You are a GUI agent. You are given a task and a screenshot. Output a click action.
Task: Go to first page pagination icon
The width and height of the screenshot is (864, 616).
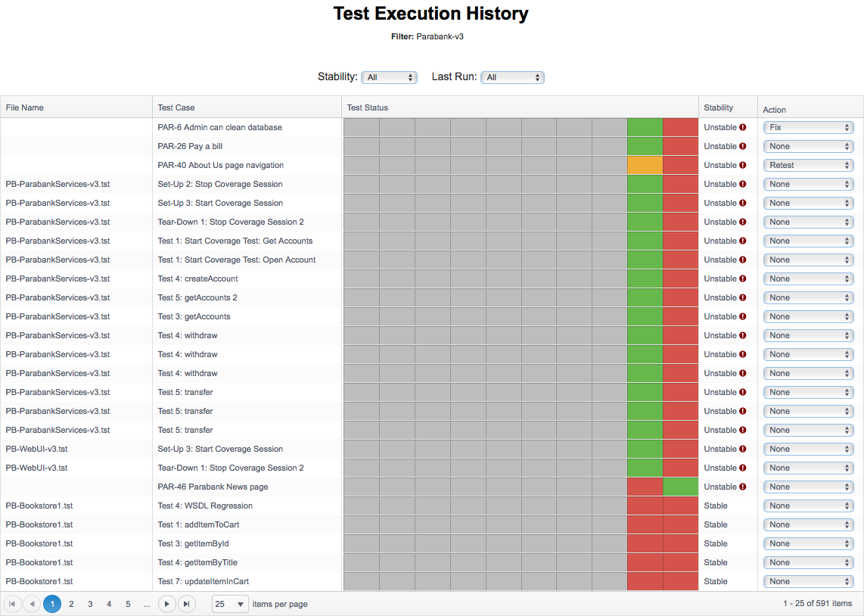tap(12, 604)
